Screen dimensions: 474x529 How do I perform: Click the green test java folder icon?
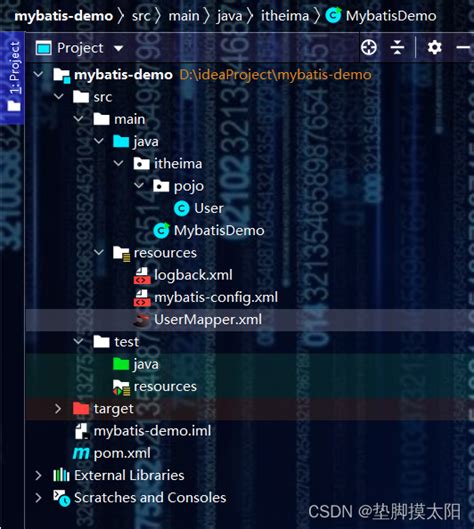121,364
